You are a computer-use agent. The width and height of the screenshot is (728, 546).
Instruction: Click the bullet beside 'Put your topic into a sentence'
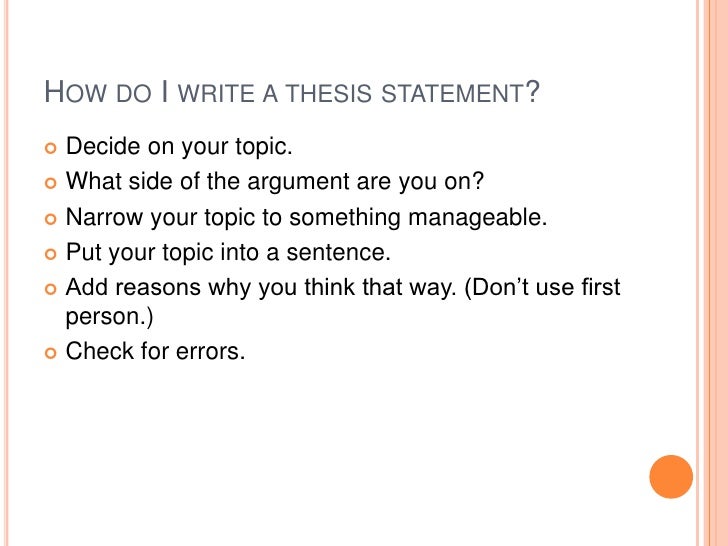tap(50, 252)
